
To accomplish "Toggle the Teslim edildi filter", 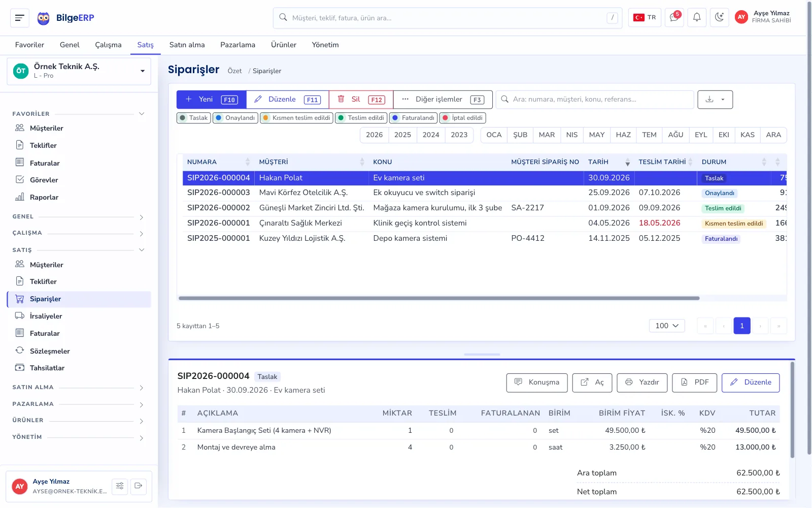I will 361,118.
